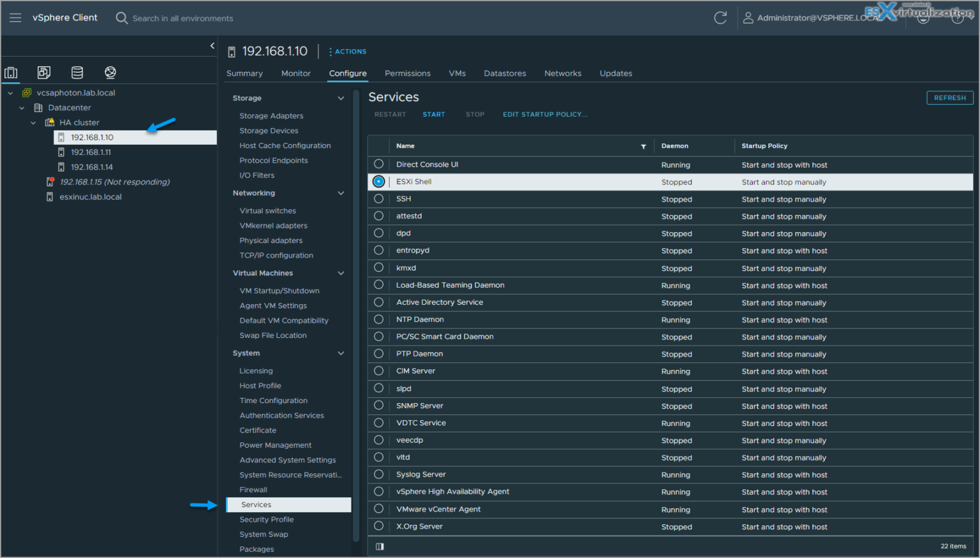Collapse the HA cluster tree node

[33, 122]
